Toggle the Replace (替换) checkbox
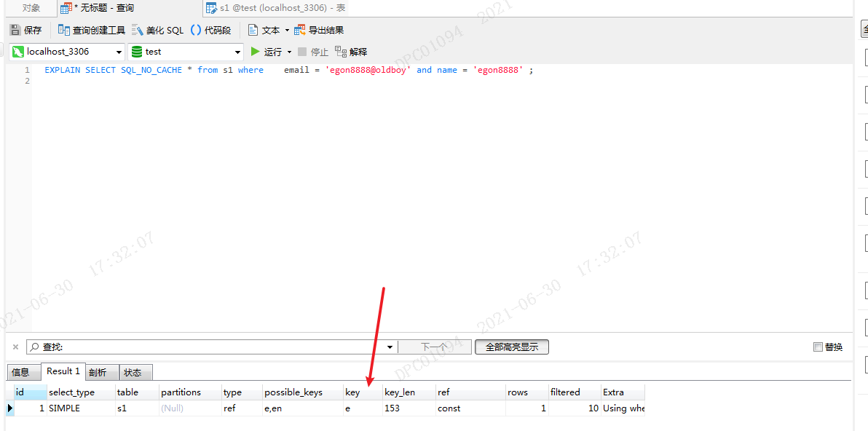The height and width of the screenshot is (431, 868). tap(818, 347)
